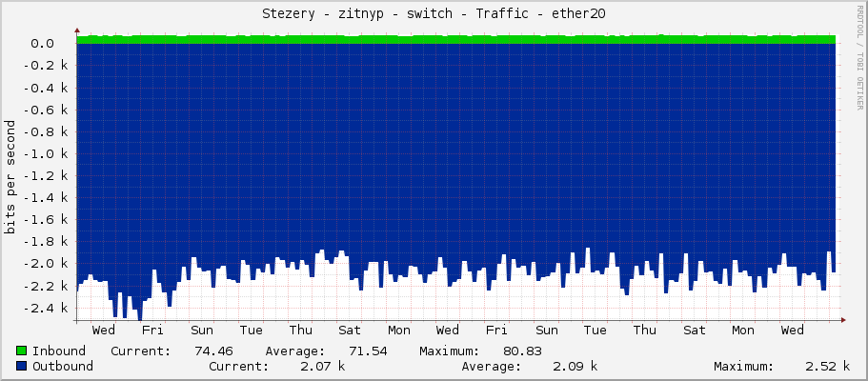The width and height of the screenshot is (868, 381).
Task: Click the green Inbound legend swatch
Action: 22,351
